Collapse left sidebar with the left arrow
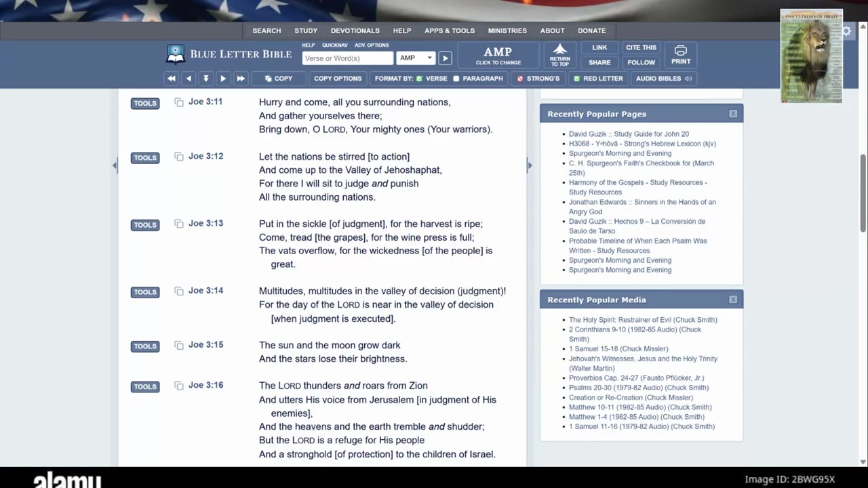The image size is (868, 488). [115, 165]
